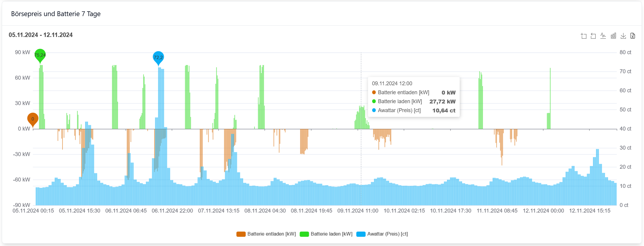Screen dimensions: 644x246
Task: Click the blue 72,2 price marker pin
Action: [x=158, y=57]
